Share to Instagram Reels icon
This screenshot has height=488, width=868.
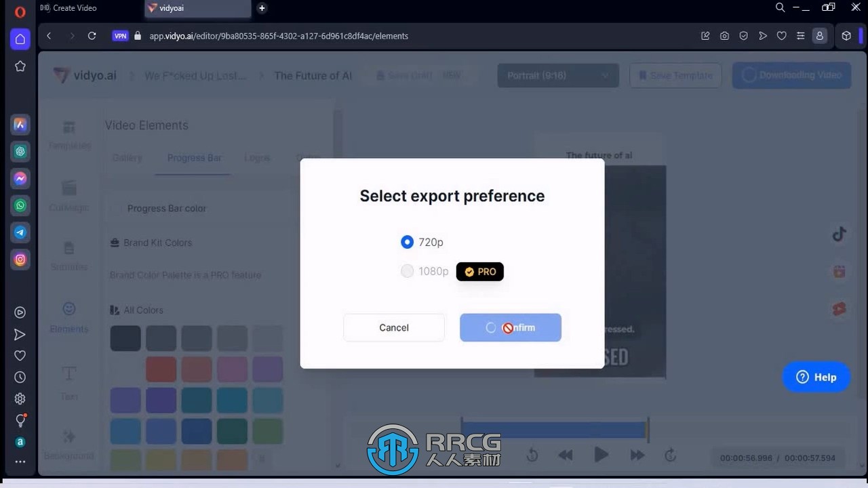click(840, 272)
